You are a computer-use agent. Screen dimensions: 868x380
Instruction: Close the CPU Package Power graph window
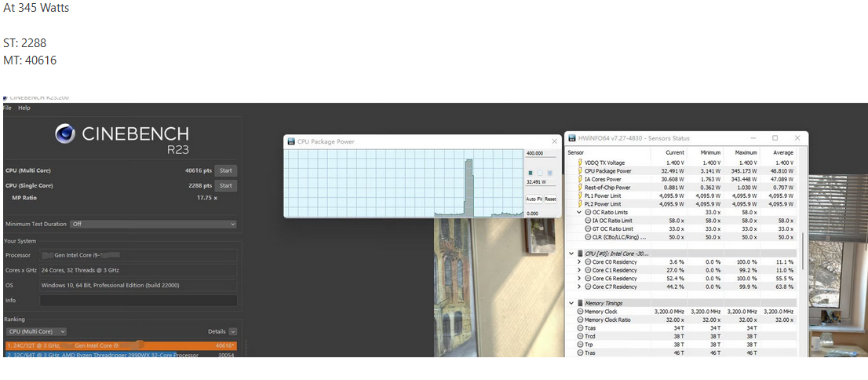point(555,142)
